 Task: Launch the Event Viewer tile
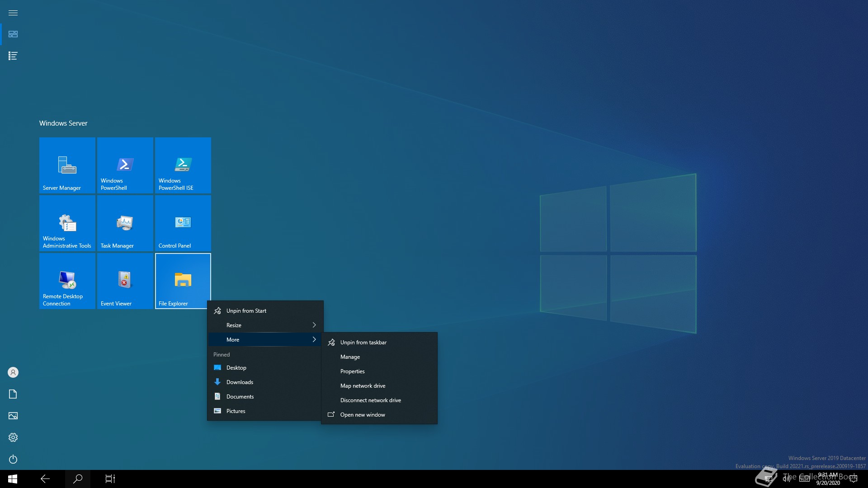coord(125,281)
